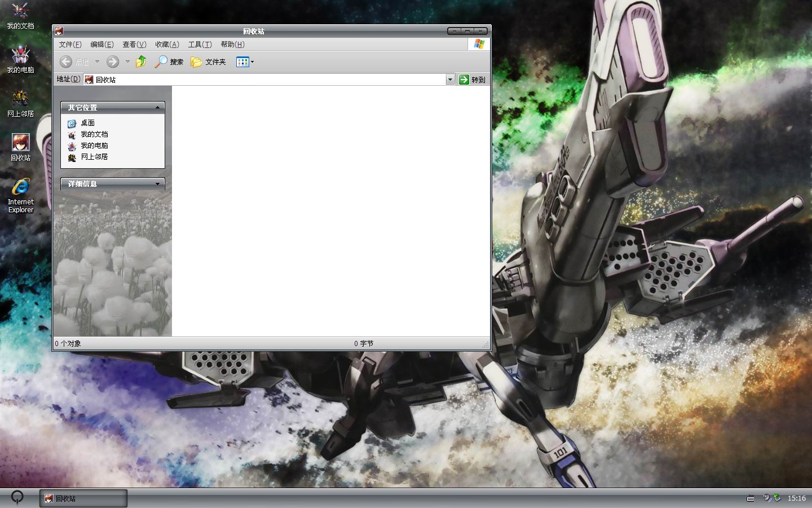Maximize the 回收站 window
Viewport: 812px width, 508px height.
[467, 31]
